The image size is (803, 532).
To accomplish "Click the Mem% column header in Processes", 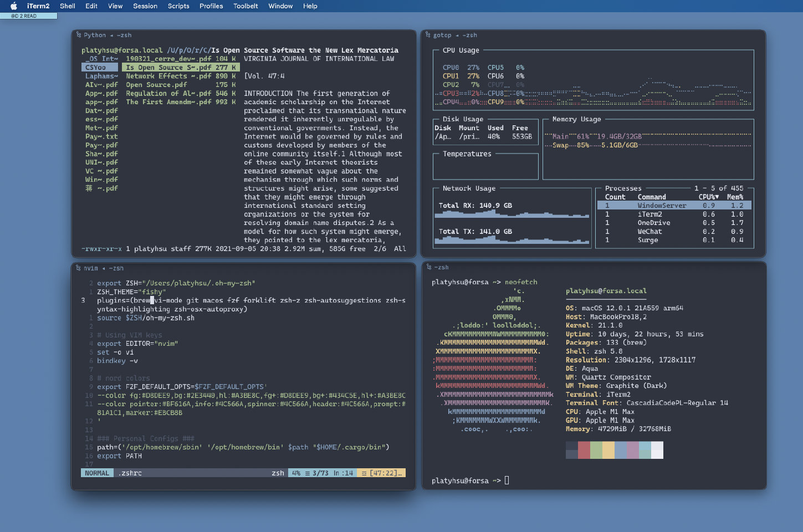I will point(735,197).
